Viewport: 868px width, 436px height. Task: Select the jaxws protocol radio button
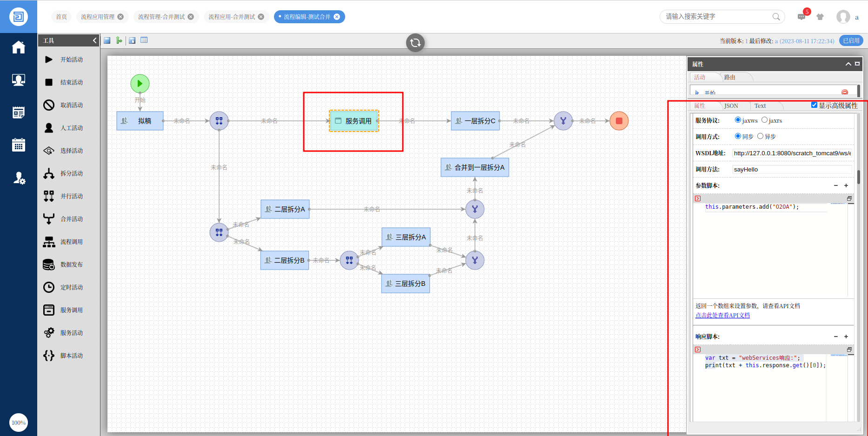738,120
